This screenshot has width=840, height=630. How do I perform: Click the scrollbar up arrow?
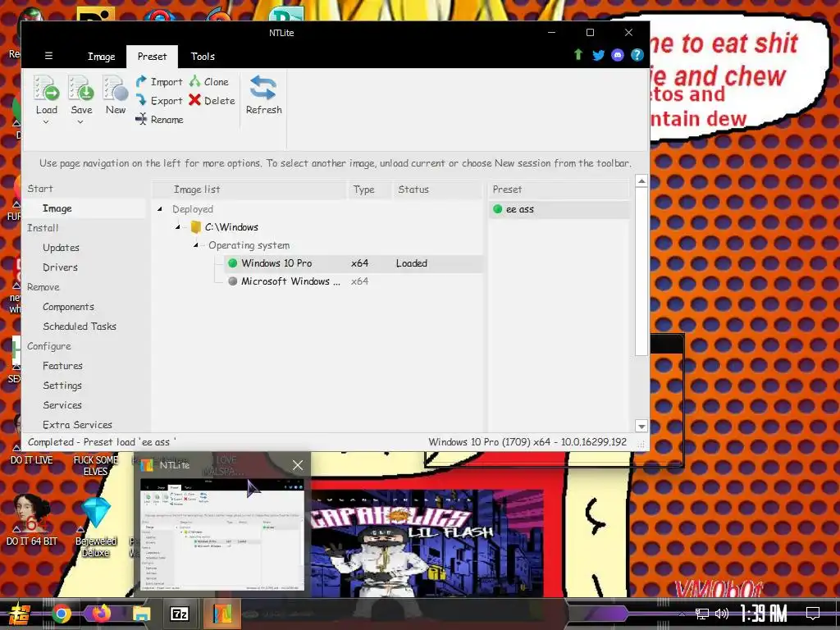click(x=641, y=181)
